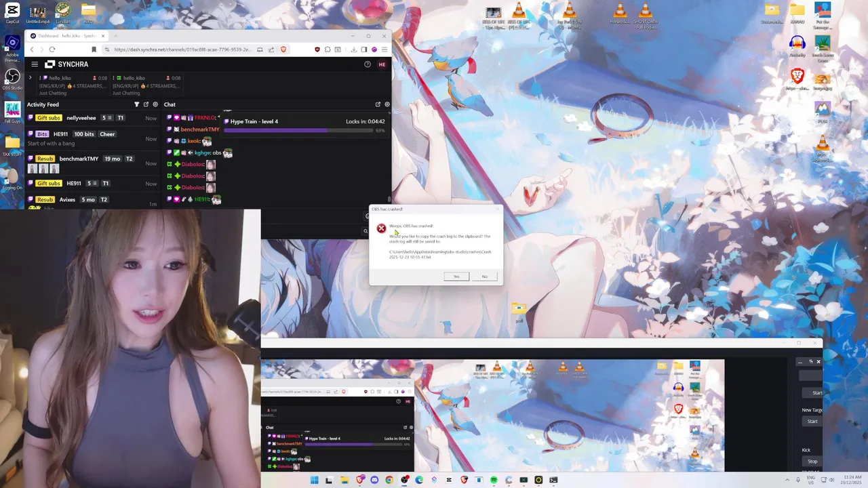
Task: Expand the stream status sidebar chevron
Action: click(30, 78)
